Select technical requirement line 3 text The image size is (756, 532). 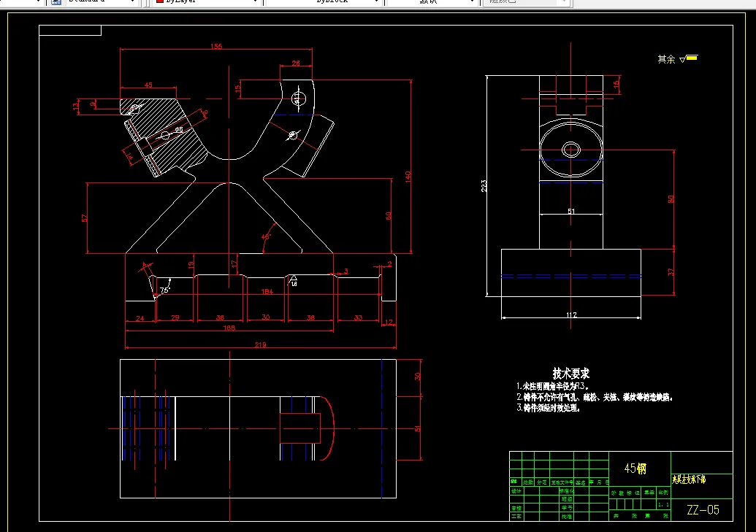click(549, 408)
